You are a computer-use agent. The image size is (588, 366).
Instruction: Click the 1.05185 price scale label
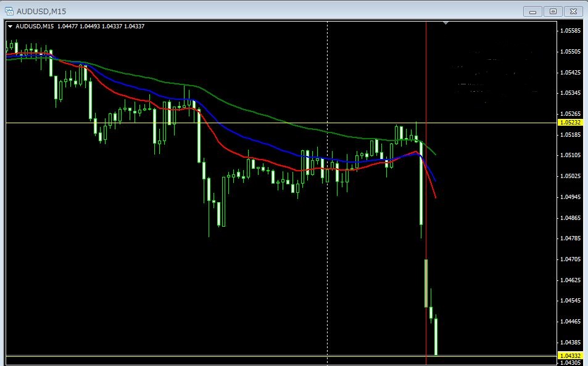click(570, 134)
